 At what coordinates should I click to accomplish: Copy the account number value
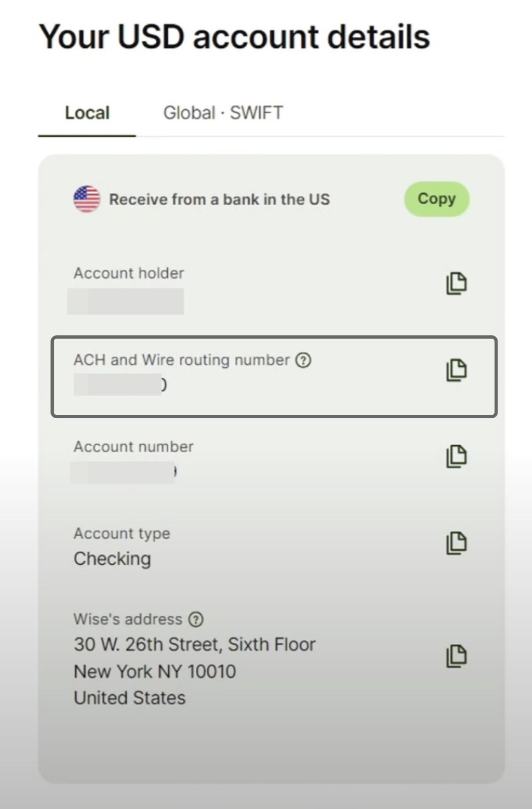[x=456, y=456]
